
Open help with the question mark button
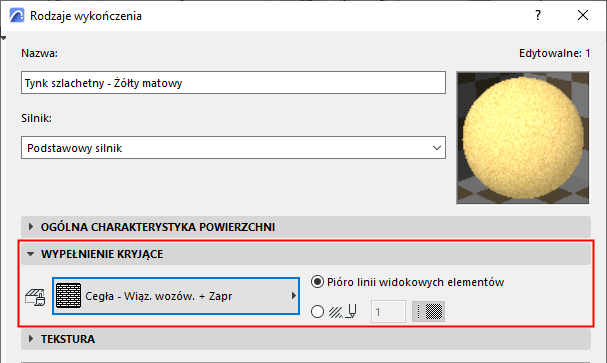[x=538, y=15]
